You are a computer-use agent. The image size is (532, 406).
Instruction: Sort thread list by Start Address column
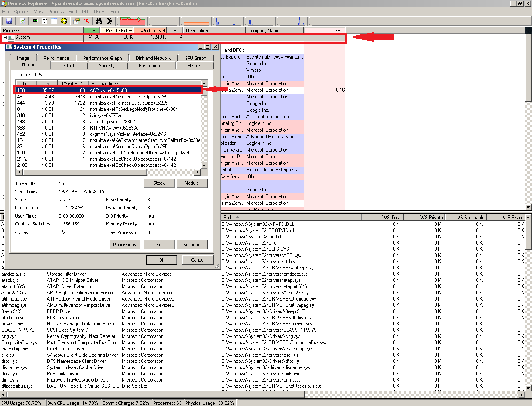point(144,83)
